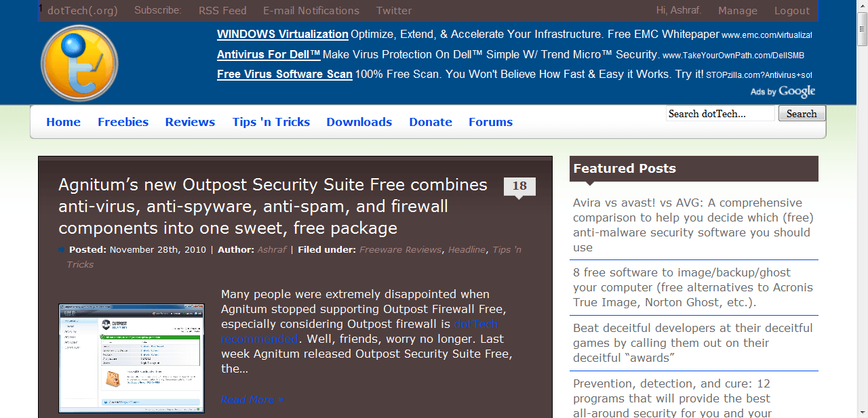This screenshot has height=418, width=868.
Task: Open Prevention, detection, and cure featured post
Action: (673, 398)
